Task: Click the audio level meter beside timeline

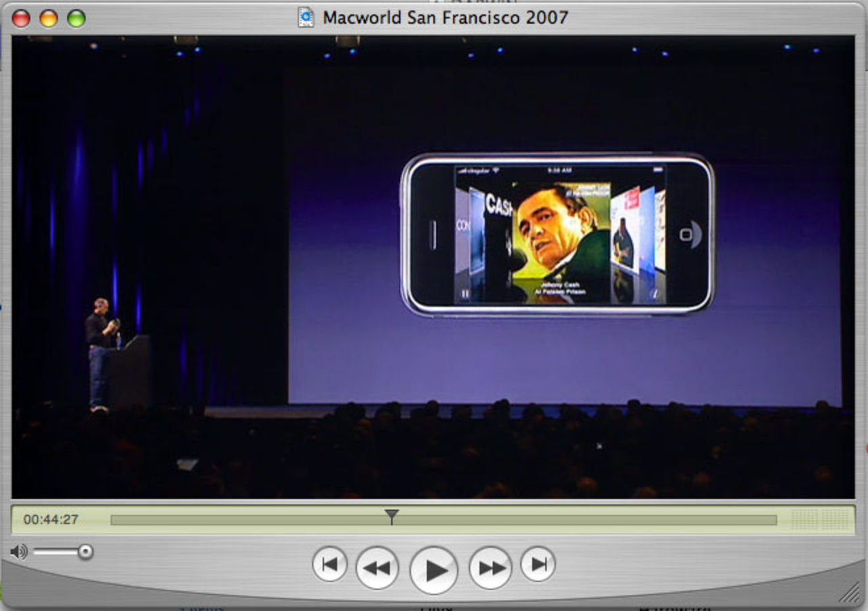Action: pyautogui.click(x=819, y=520)
